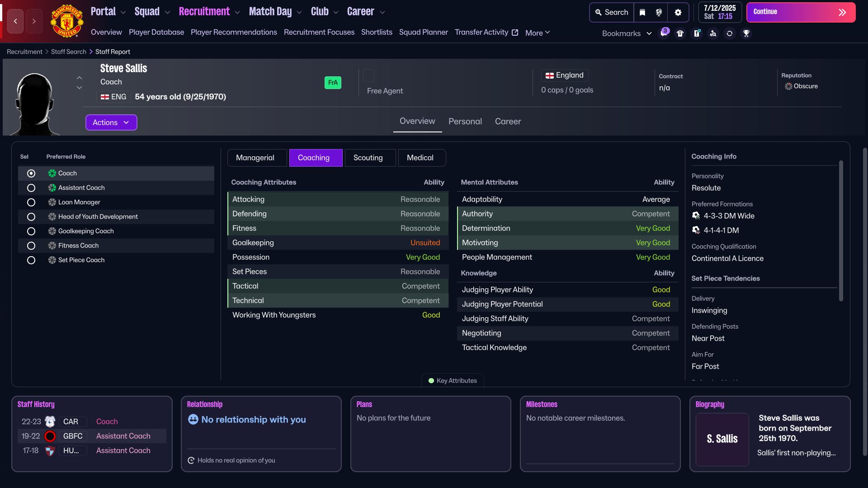Open the game settings gear icon
Image resolution: width=868 pixels, height=488 pixels.
pyautogui.click(x=678, y=12)
